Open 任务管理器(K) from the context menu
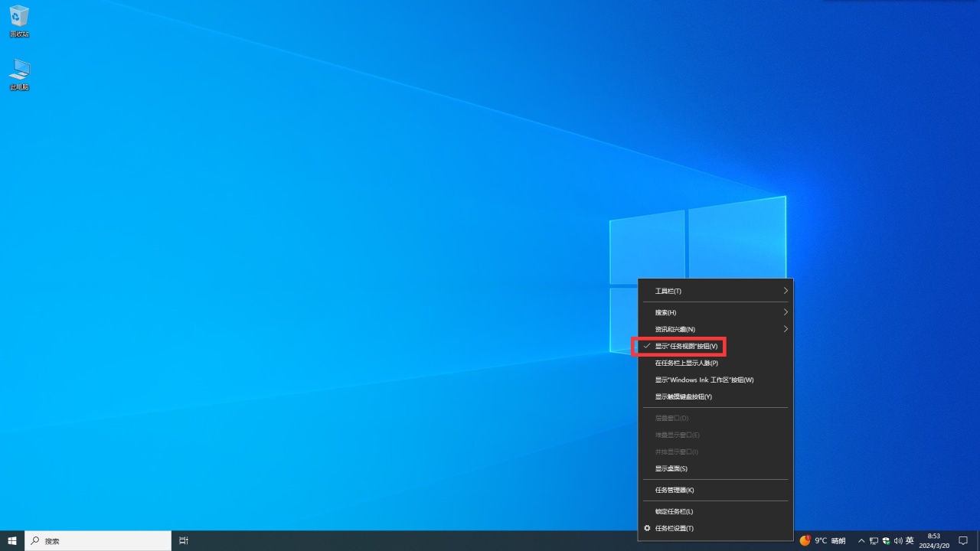The width and height of the screenshot is (980, 551). click(716, 490)
